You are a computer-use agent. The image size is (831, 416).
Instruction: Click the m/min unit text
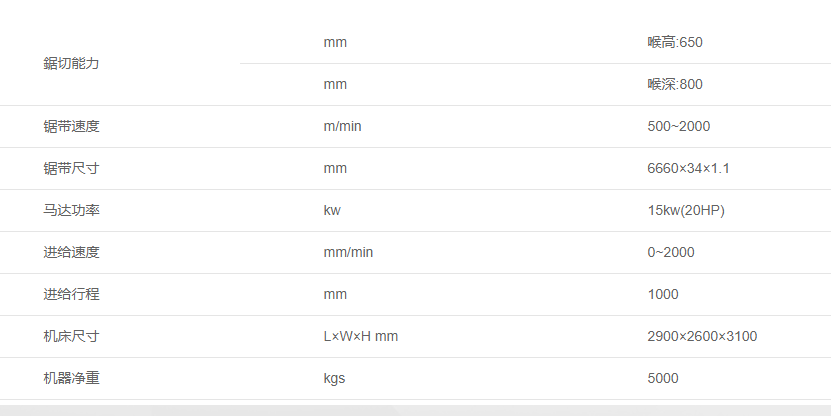point(342,126)
